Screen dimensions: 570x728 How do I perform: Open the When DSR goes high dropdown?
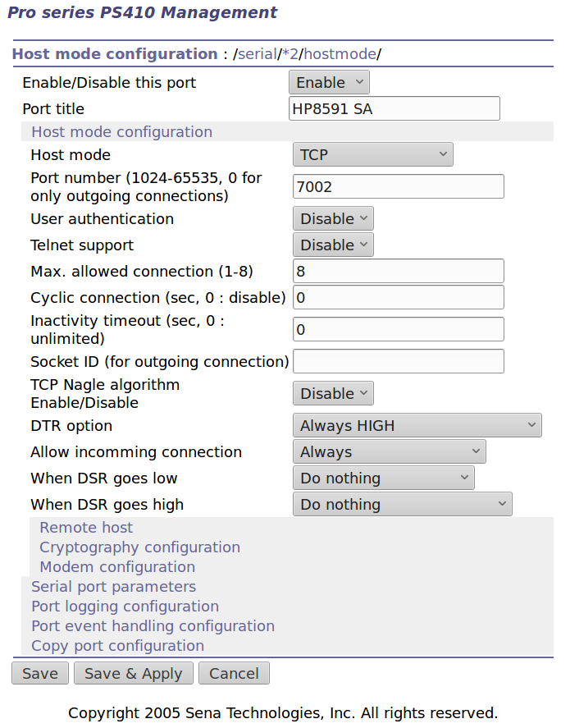pyautogui.click(x=402, y=504)
